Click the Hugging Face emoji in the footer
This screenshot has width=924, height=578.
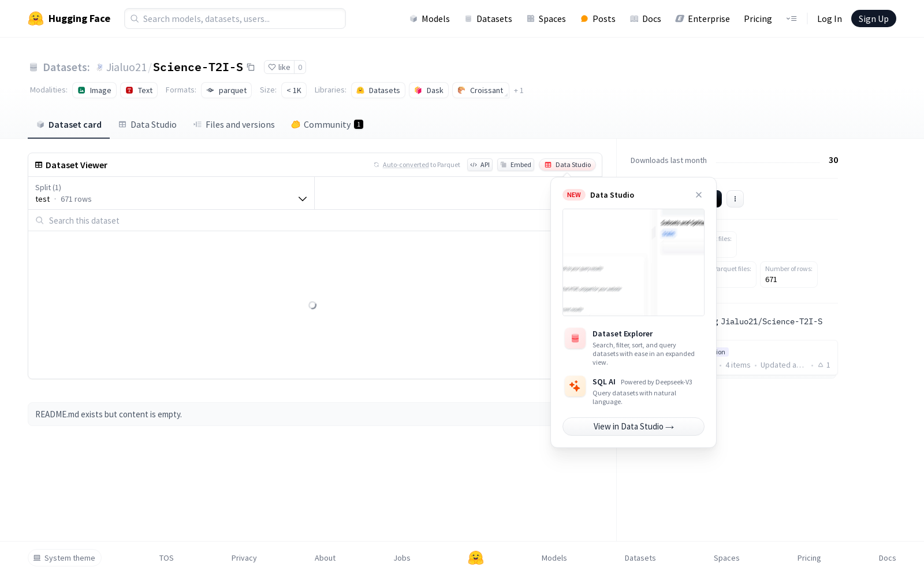[x=476, y=558]
